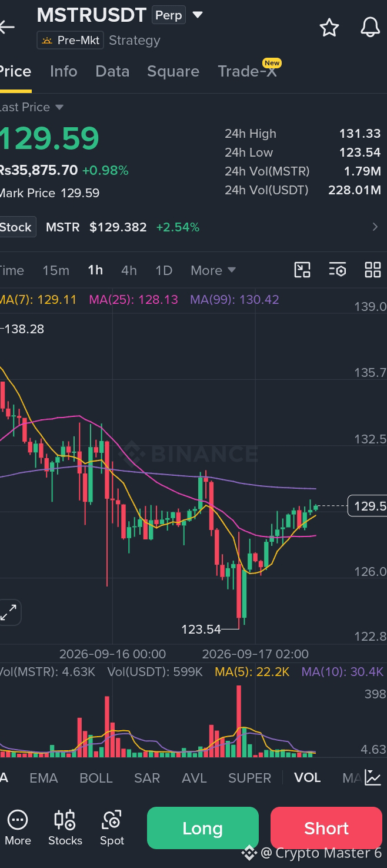The height and width of the screenshot is (868, 387).
Task: Expand chart to fullscreen arrows icon
Action: [x=9, y=612]
